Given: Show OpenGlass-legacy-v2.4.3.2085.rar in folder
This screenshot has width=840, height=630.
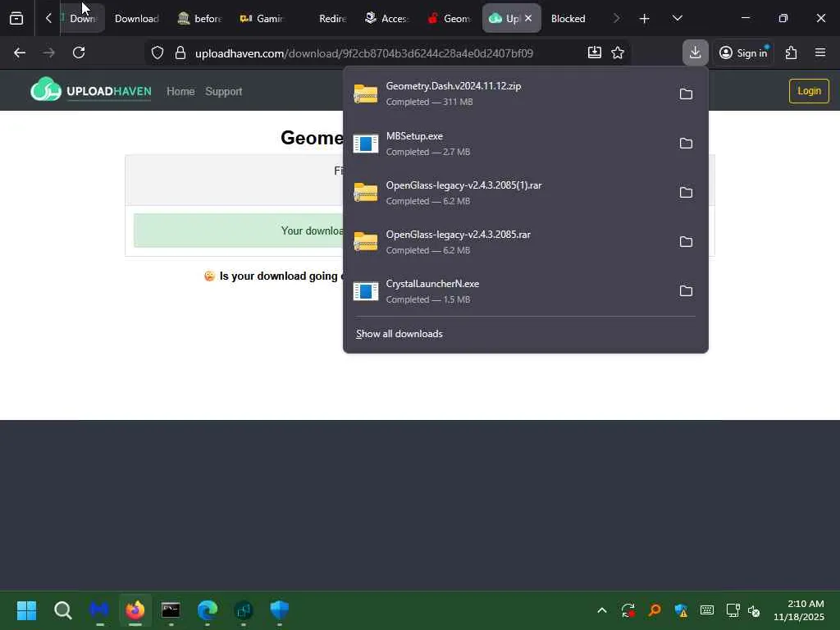Looking at the screenshot, I should click(x=686, y=242).
